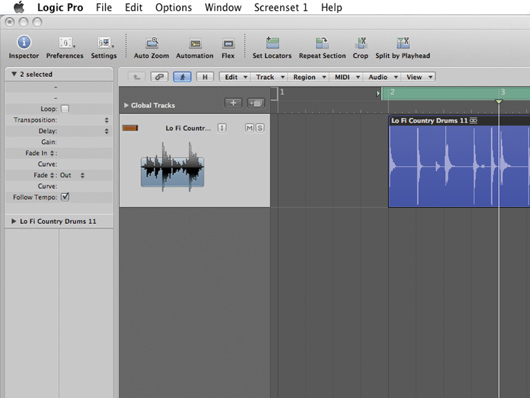Open the Edit menu in menu bar

(x=134, y=7)
